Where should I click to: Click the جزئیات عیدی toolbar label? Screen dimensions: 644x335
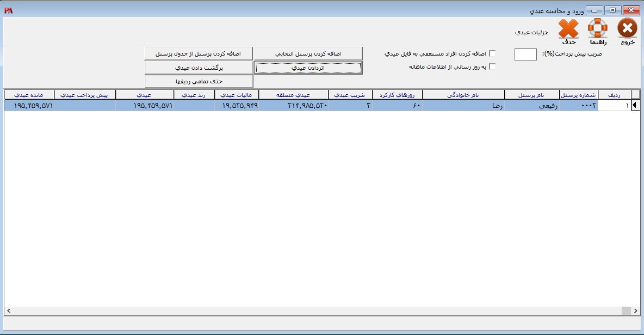531,32
